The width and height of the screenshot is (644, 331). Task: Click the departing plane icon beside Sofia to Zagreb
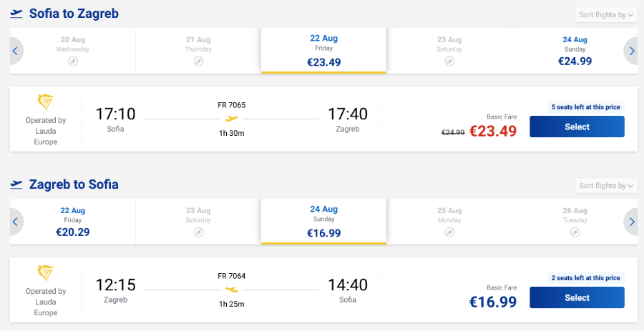[16, 14]
